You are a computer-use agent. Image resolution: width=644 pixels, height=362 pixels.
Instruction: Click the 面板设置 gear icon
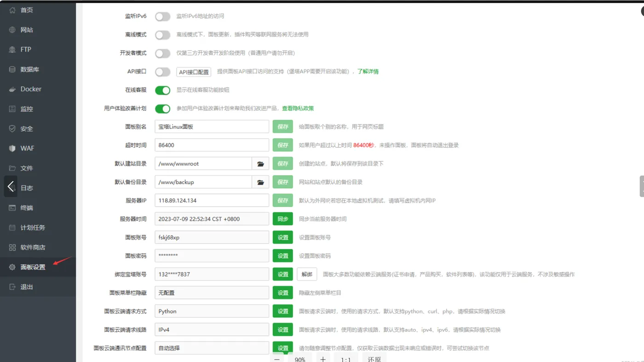[x=12, y=267]
